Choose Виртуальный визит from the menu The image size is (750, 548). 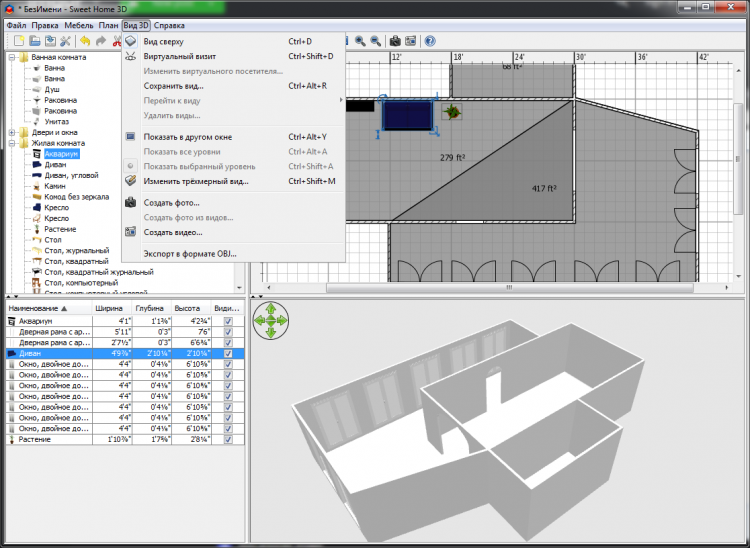coord(178,57)
